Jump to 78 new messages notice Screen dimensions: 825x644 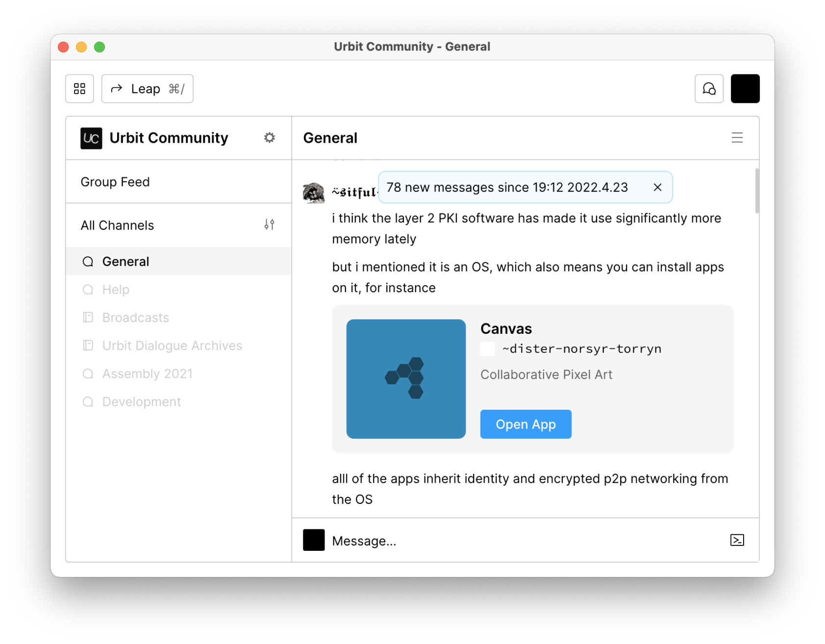(x=507, y=187)
